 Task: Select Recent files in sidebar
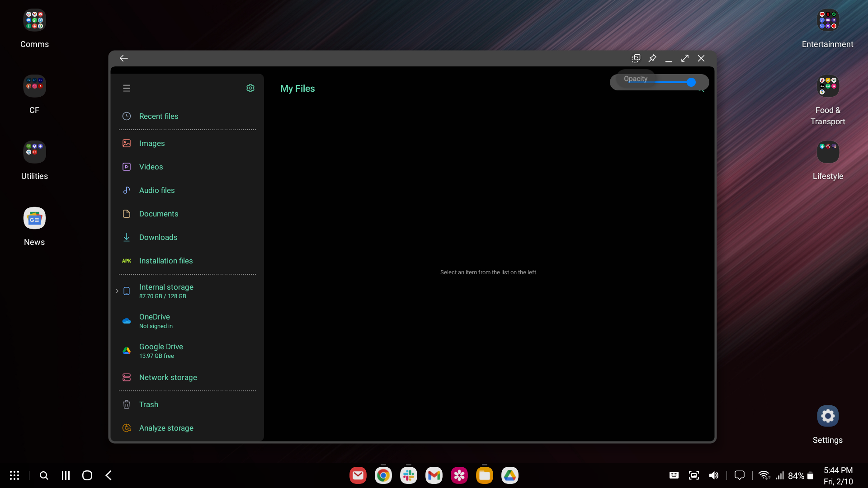click(x=159, y=116)
